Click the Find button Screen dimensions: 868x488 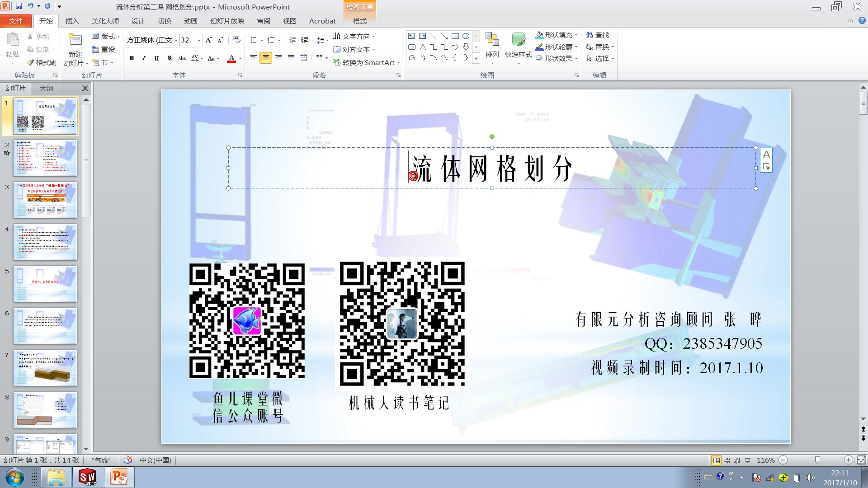coord(597,35)
